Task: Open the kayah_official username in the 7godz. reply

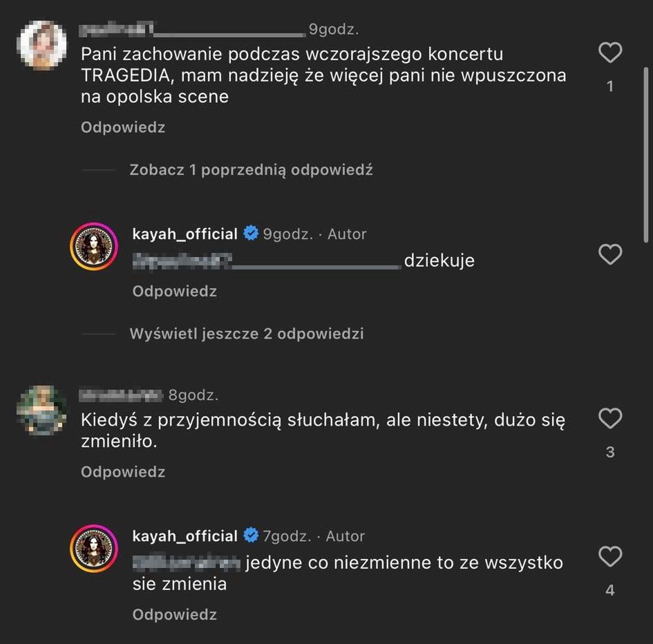Action: coord(184,536)
